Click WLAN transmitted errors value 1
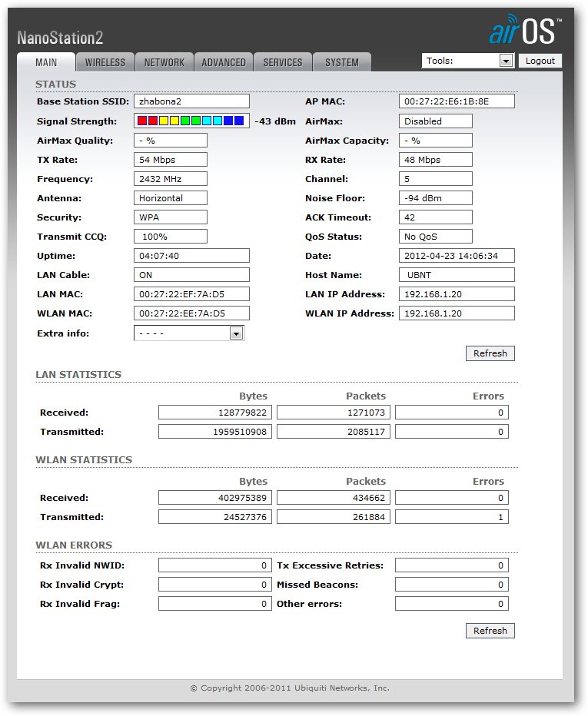Viewport: 588px width, 716px height. tap(452, 517)
